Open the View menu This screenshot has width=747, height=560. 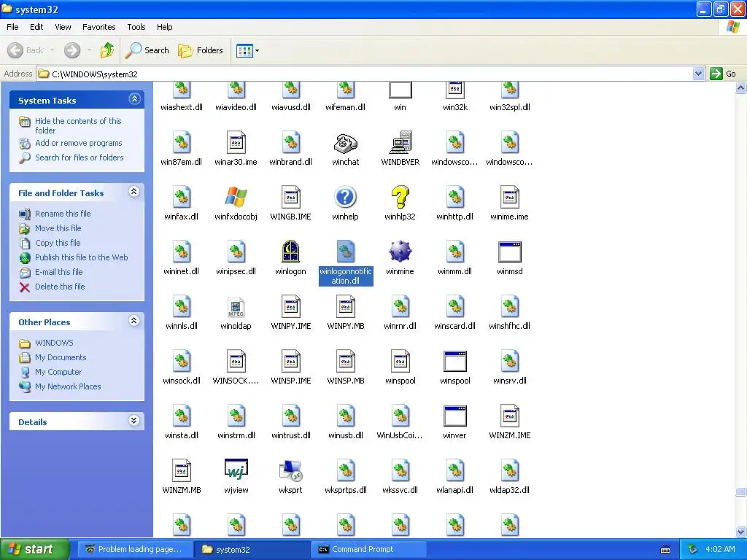(x=63, y=27)
